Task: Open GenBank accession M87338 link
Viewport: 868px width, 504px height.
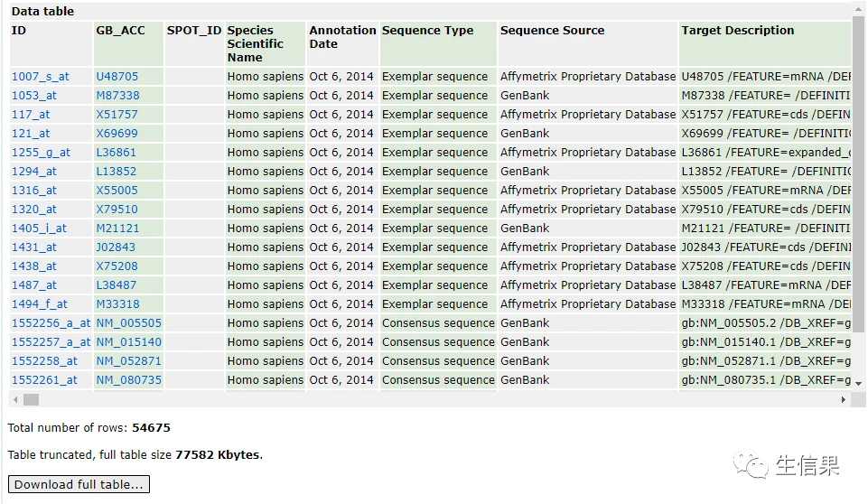Action: (118, 95)
